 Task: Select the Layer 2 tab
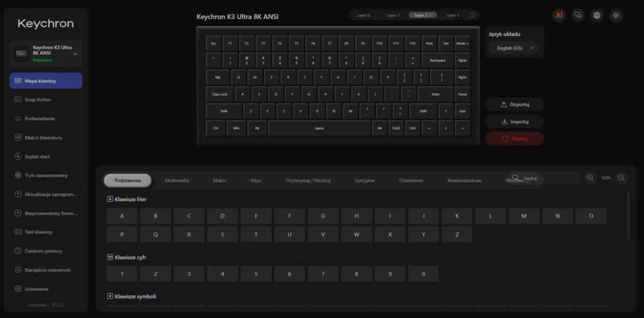(423, 15)
